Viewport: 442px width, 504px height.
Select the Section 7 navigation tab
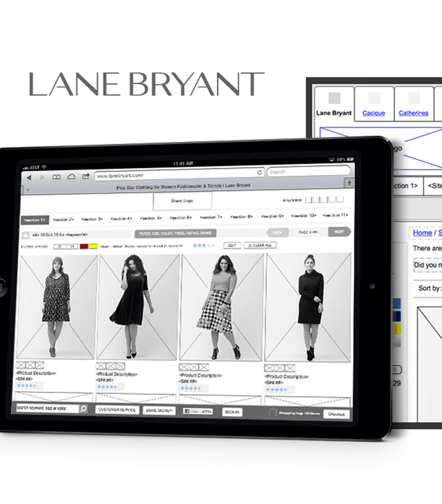(x=211, y=217)
